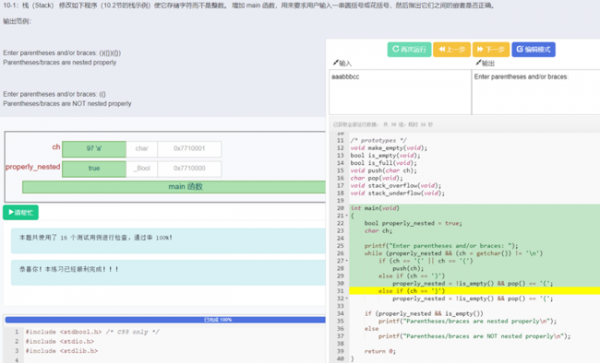Select the char type cell
The width and height of the screenshot is (600, 363).
click(142, 149)
